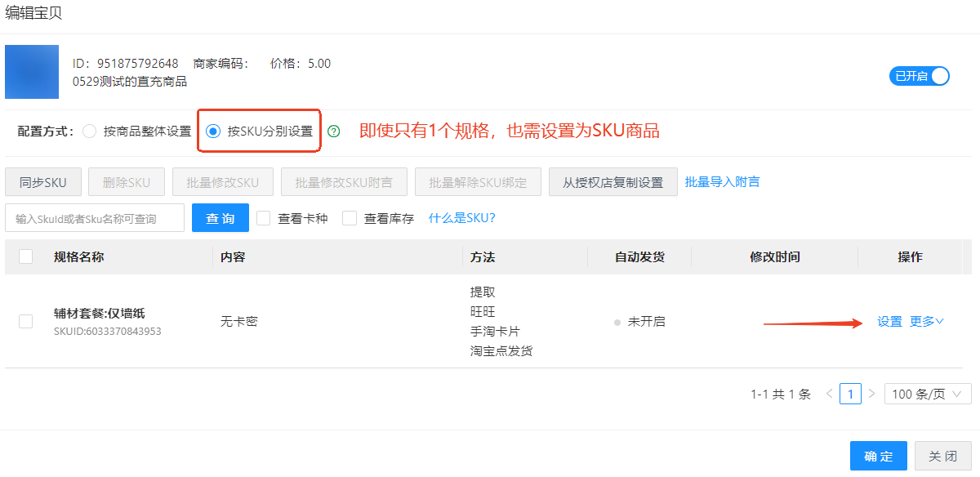980x477 pixels.
Task: Click the blue 查询 search button
Action: coord(220,218)
